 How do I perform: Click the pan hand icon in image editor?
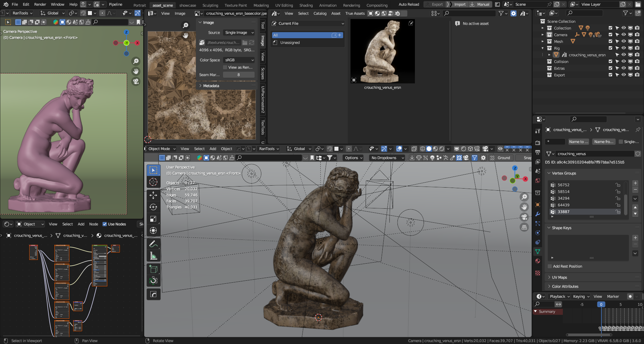tap(185, 35)
